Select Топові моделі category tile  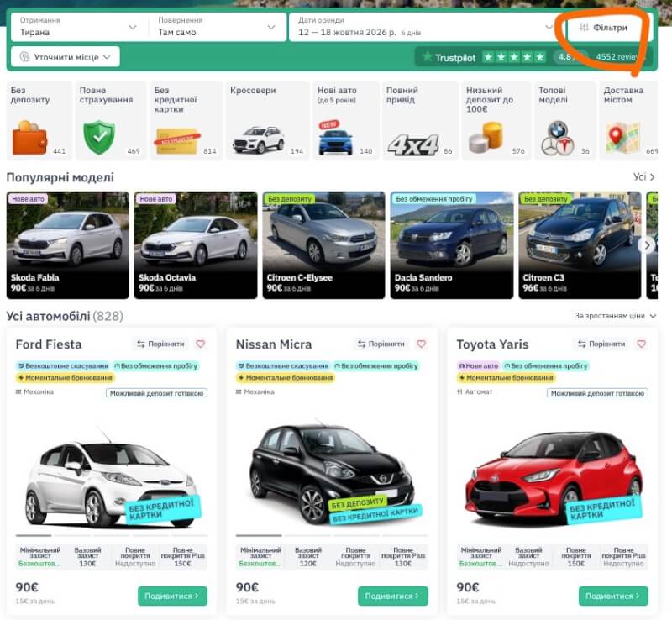point(564,120)
